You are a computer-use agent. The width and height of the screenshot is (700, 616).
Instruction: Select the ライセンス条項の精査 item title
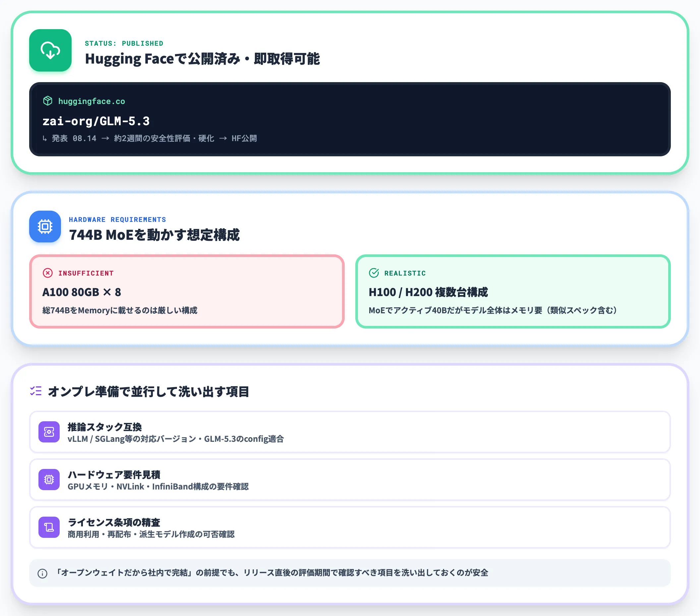click(x=114, y=522)
